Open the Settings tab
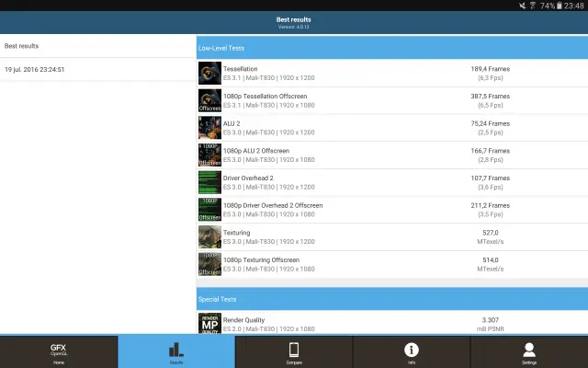 529,352
